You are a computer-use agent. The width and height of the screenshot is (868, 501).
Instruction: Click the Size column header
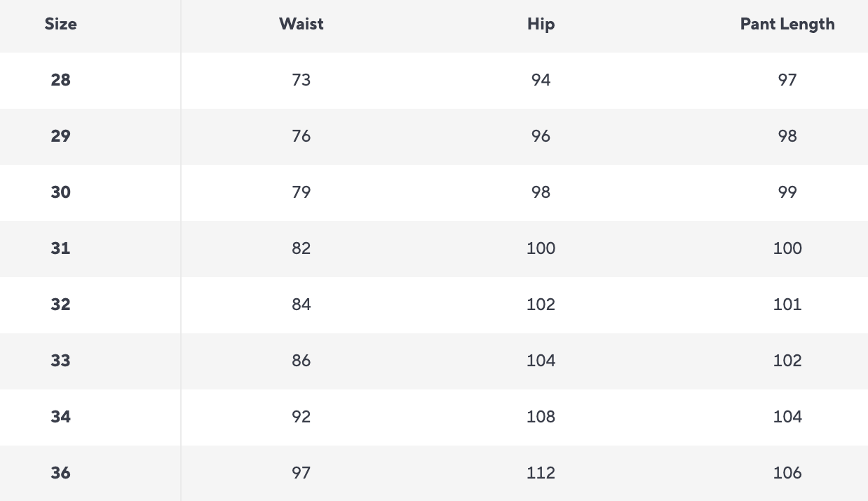pos(60,24)
